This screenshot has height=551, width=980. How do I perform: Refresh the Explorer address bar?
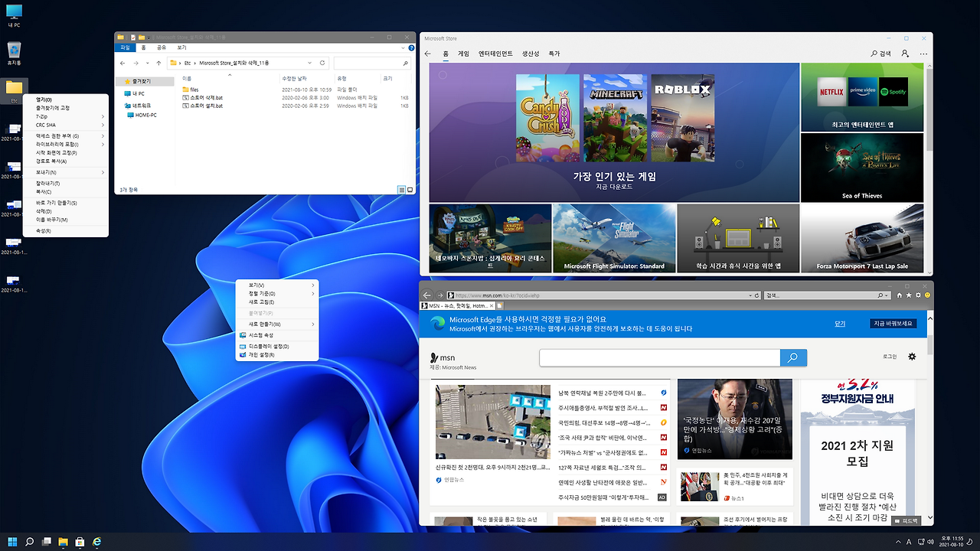(x=322, y=63)
